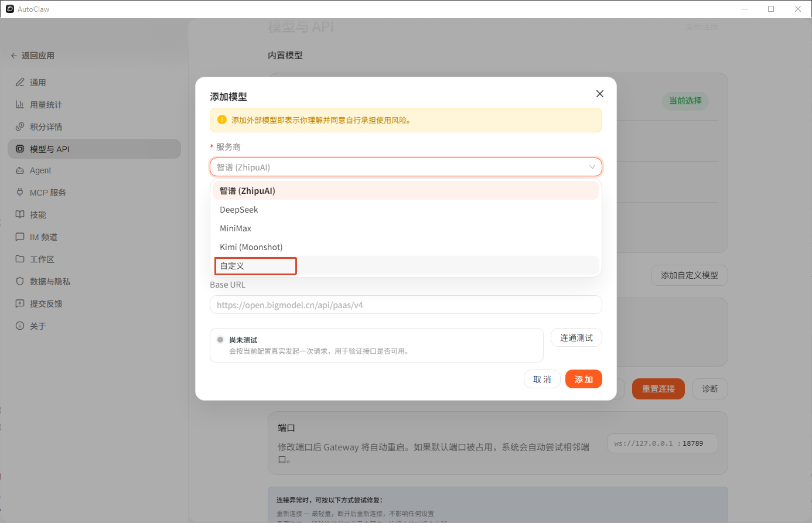Choose DeepSeek from the provider list
812x523 pixels.
(x=405, y=209)
